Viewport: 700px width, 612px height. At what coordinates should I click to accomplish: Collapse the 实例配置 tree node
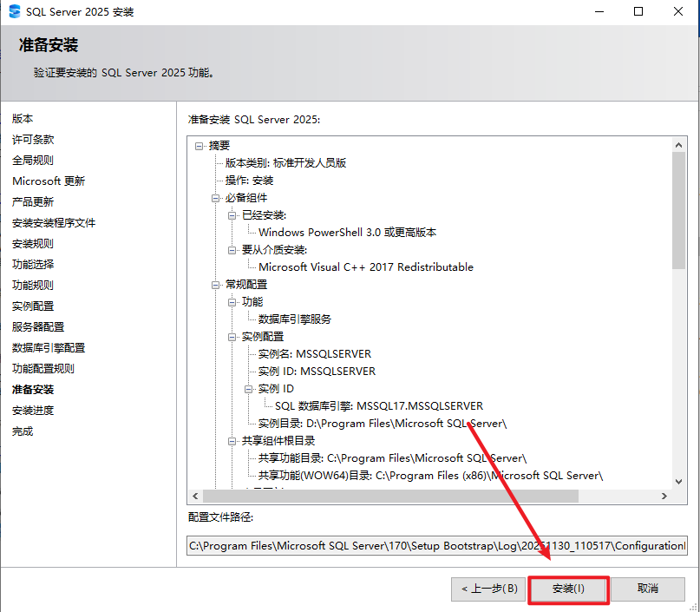tap(232, 337)
